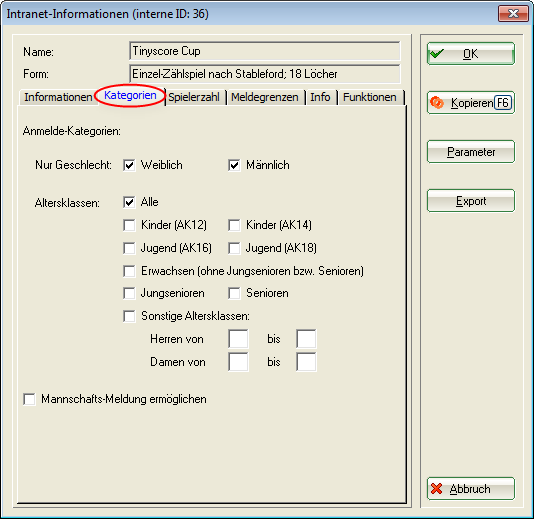
Task: Click the Kopieren button with orange icon
Action: click(x=471, y=103)
